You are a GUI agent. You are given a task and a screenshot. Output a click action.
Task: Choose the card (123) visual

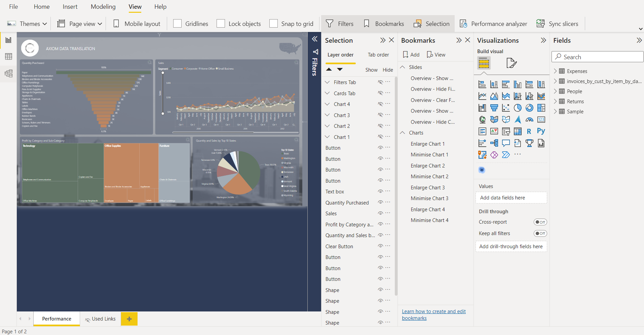541,119
